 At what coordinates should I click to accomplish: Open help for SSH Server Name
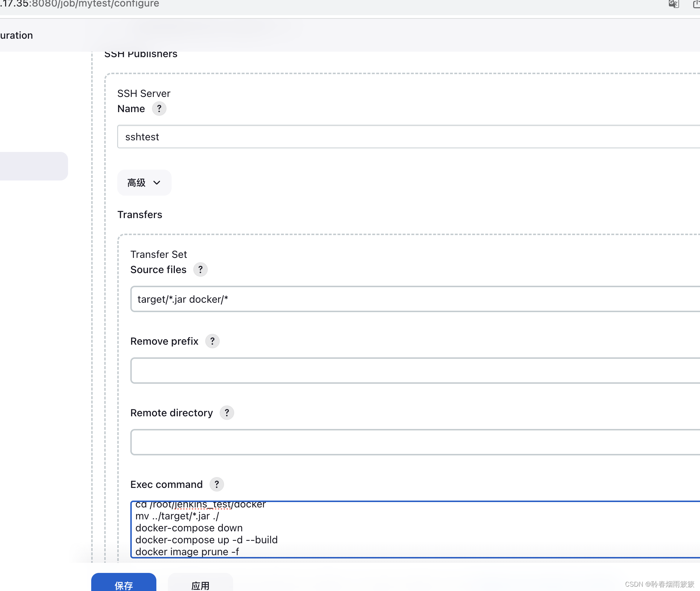click(159, 109)
